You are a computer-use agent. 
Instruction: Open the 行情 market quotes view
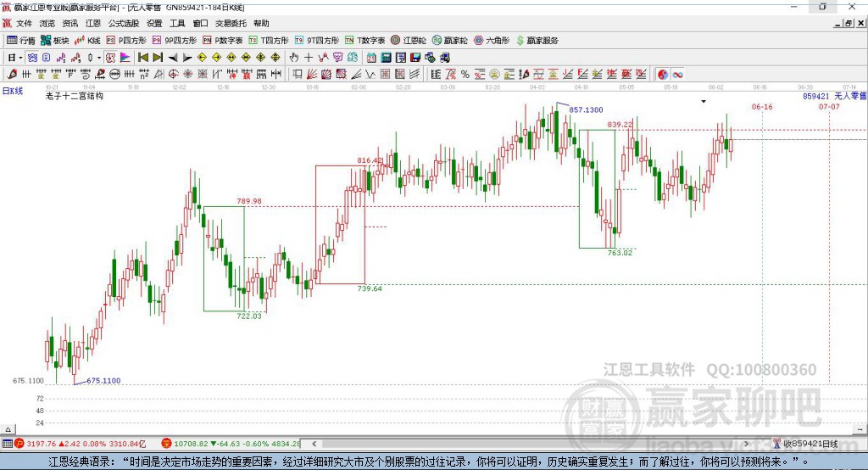pos(20,41)
